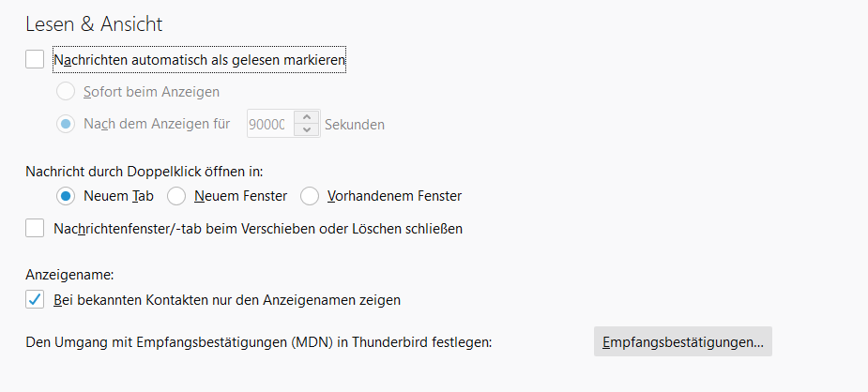Click the 'Sekunden' label text
The width and height of the screenshot is (868, 392).
pyautogui.click(x=354, y=124)
